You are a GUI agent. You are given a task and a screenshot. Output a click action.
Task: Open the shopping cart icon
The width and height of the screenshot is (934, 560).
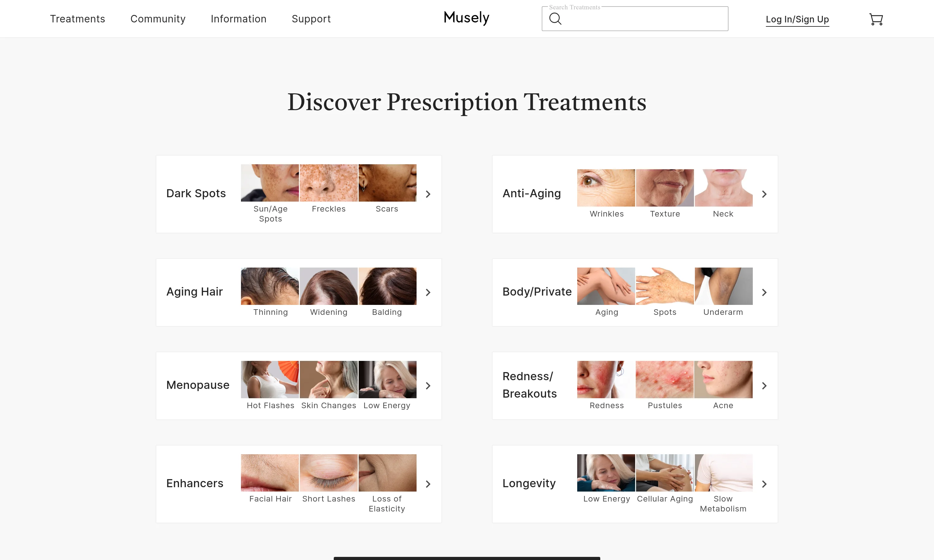876,19
